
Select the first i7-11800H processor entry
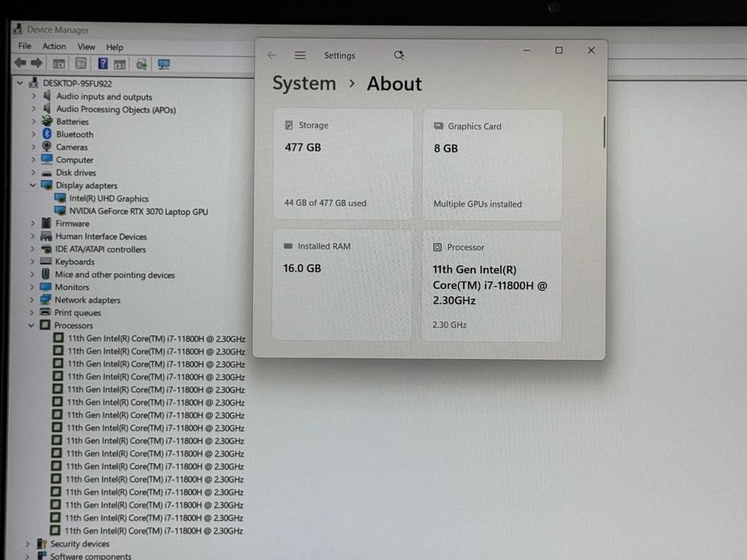pos(156,338)
